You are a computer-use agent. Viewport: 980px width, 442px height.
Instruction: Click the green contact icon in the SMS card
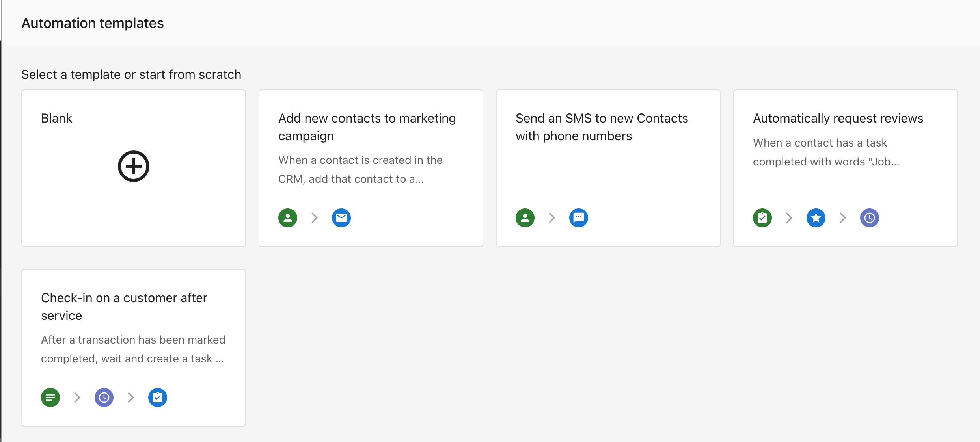(525, 218)
